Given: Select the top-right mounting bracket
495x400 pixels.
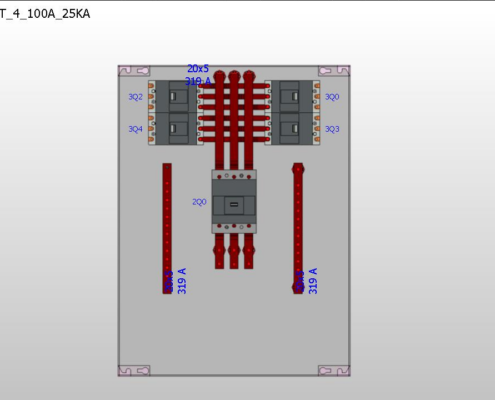Looking at the screenshot, I should [334, 71].
